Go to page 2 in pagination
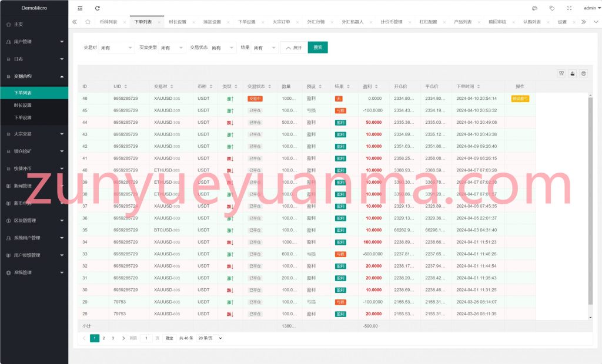This screenshot has width=602, height=364. (103, 338)
